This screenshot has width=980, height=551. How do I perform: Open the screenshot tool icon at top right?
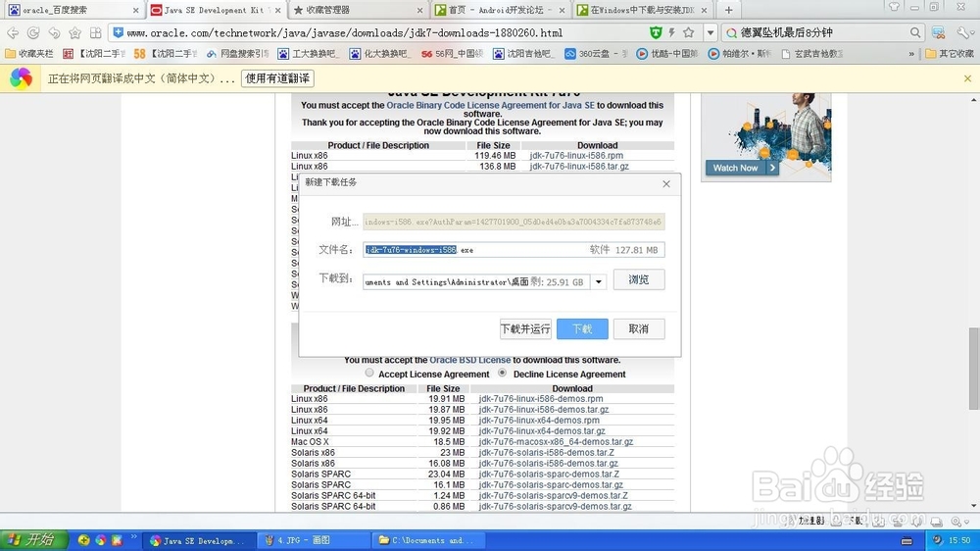coord(938,32)
